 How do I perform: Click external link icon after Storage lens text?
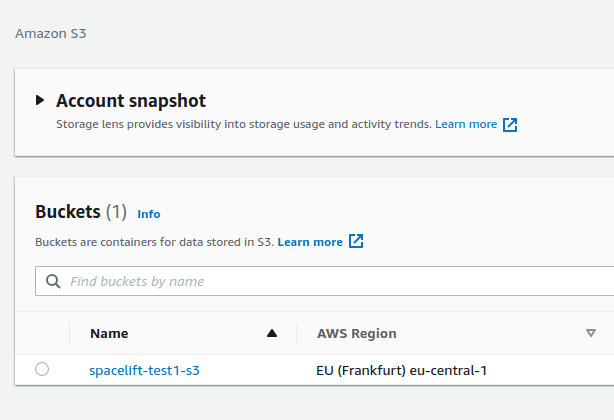[x=510, y=125]
